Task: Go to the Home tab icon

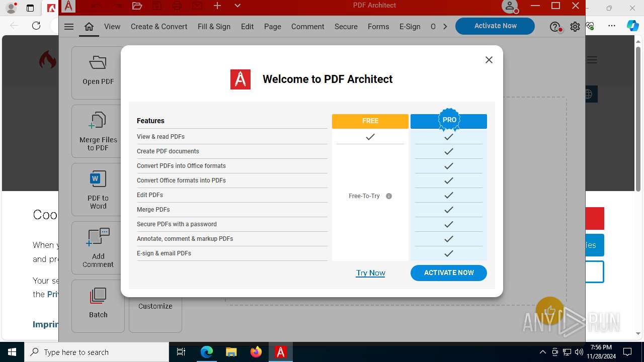Action: click(89, 27)
